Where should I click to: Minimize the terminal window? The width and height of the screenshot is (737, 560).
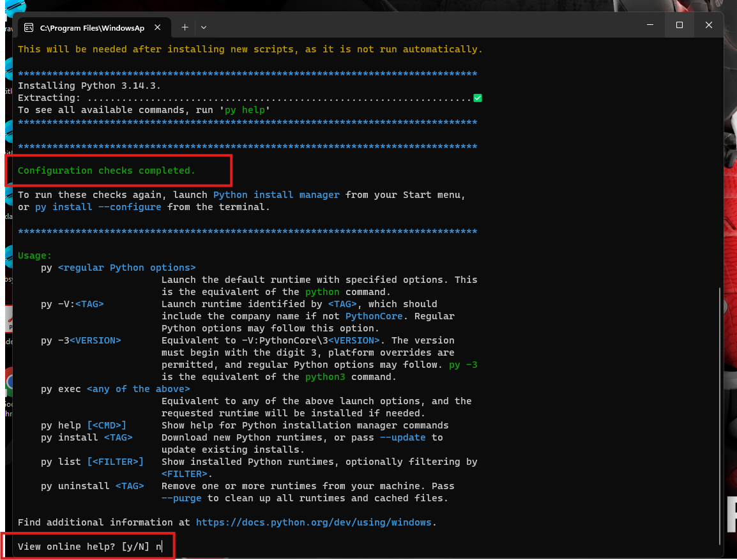coord(650,25)
